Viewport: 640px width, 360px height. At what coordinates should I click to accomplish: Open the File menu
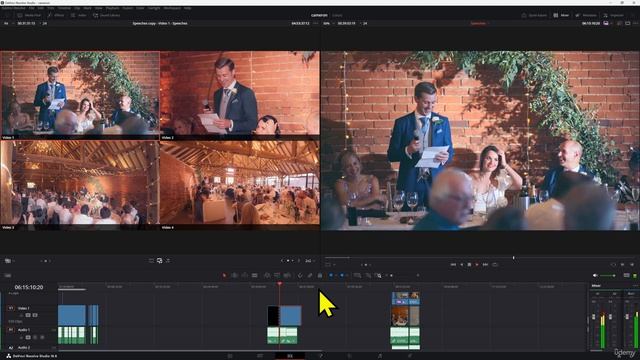tap(31, 8)
